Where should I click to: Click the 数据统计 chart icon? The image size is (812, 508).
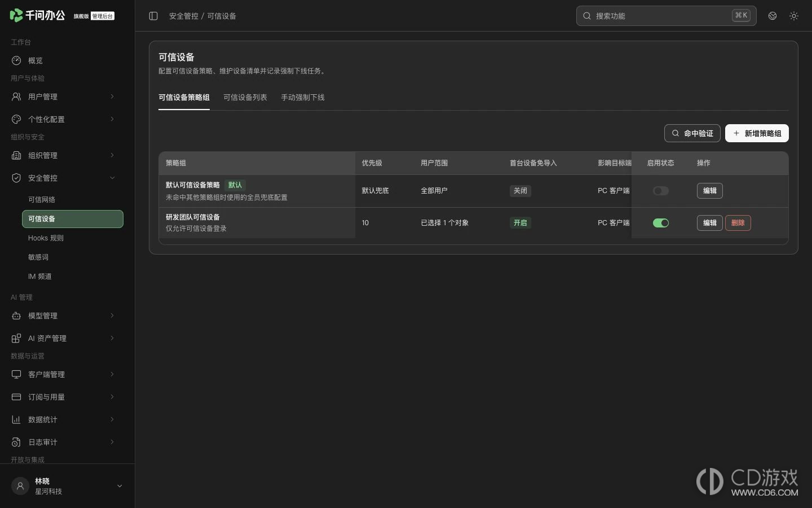[16, 419]
